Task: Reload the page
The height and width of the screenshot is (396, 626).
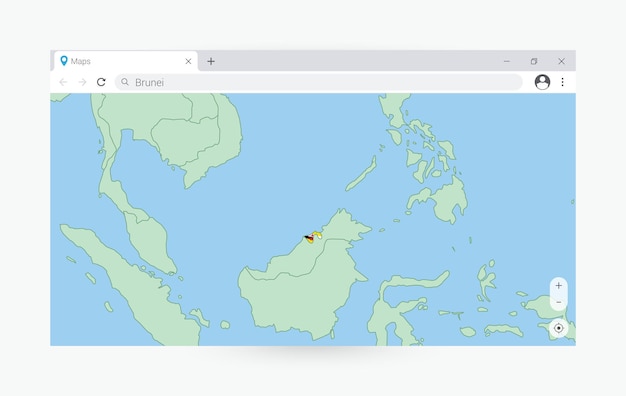Action: click(101, 82)
